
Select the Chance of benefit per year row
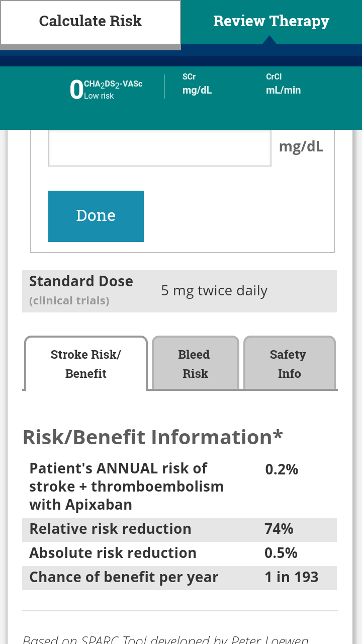click(179, 578)
